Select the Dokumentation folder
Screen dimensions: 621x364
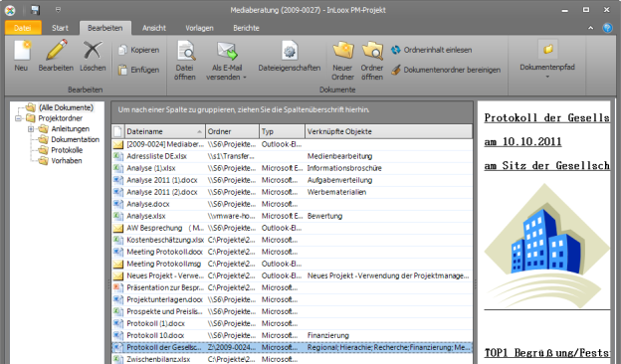tap(75, 139)
